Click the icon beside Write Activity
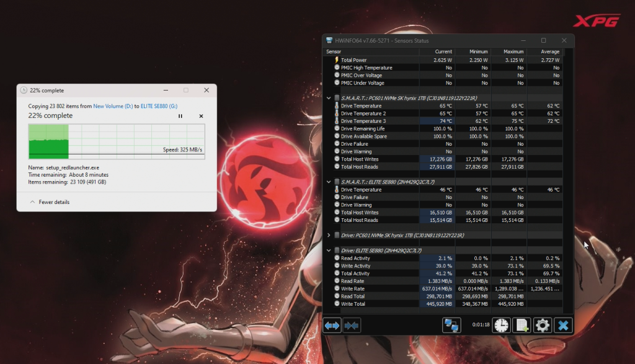The image size is (635, 364). (x=337, y=265)
